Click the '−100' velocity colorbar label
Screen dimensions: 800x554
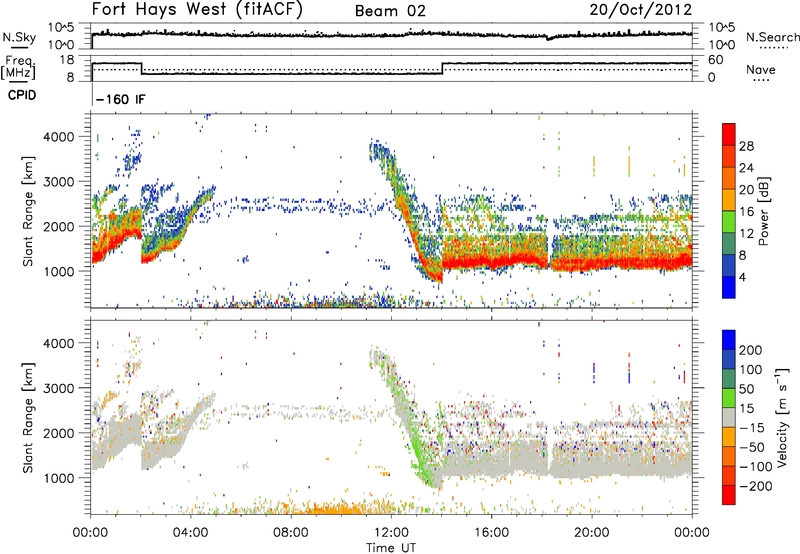(x=755, y=466)
